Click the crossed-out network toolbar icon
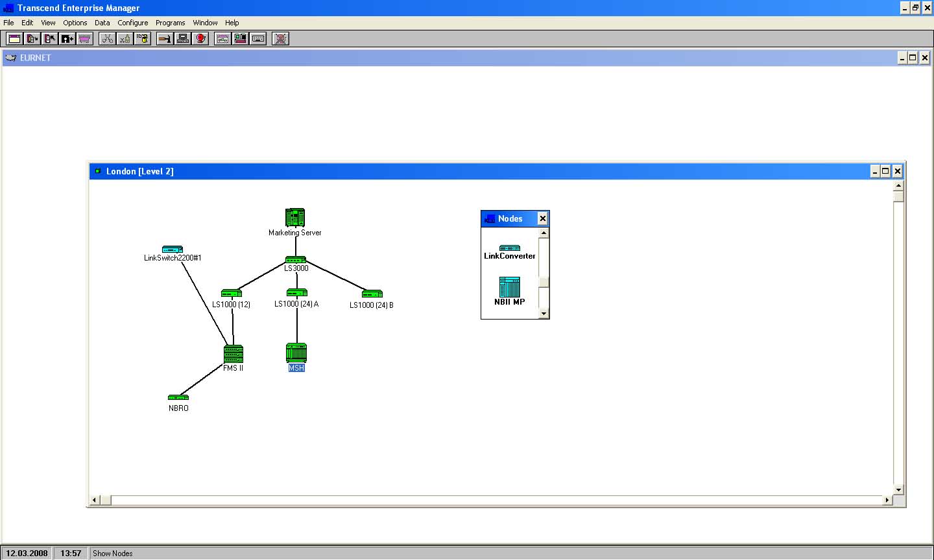The image size is (934, 560). [280, 39]
